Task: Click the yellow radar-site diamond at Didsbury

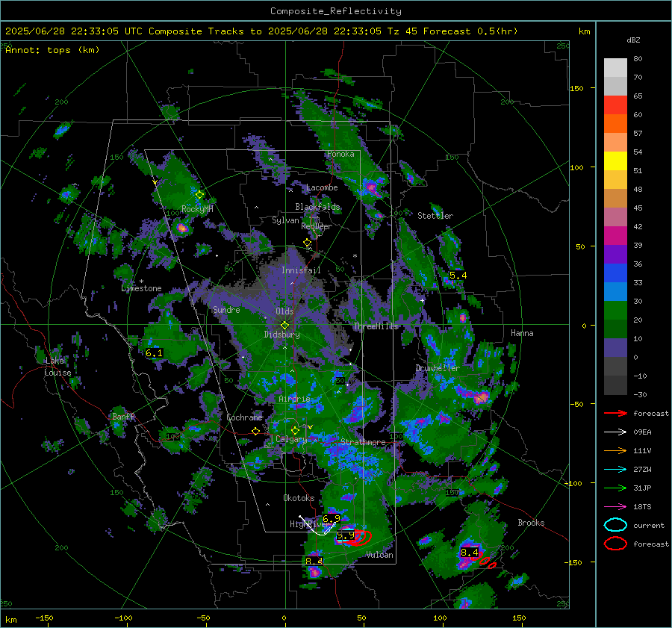Action: [x=284, y=326]
